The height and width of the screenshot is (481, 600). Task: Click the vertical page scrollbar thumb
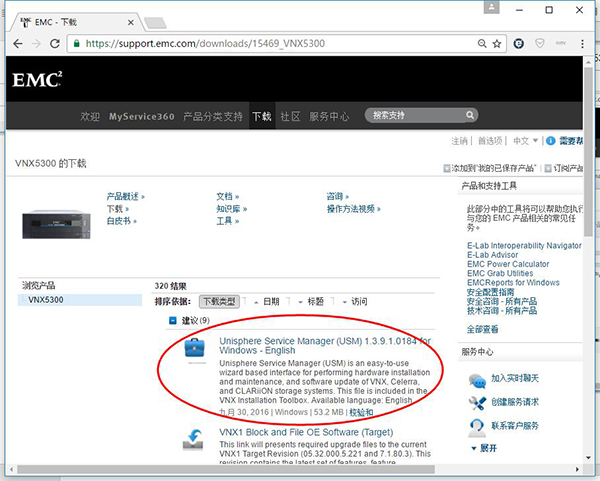tap(588, 152)
